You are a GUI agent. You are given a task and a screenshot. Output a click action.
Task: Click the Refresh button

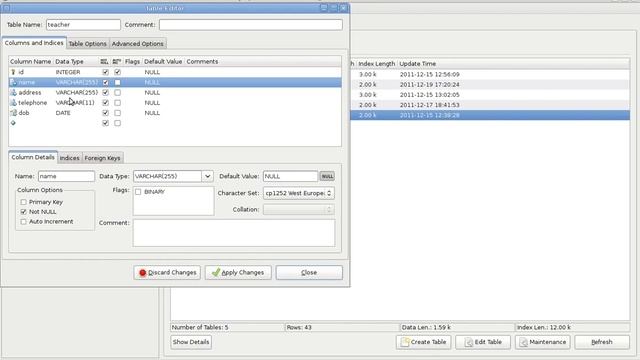click(602, 342)
